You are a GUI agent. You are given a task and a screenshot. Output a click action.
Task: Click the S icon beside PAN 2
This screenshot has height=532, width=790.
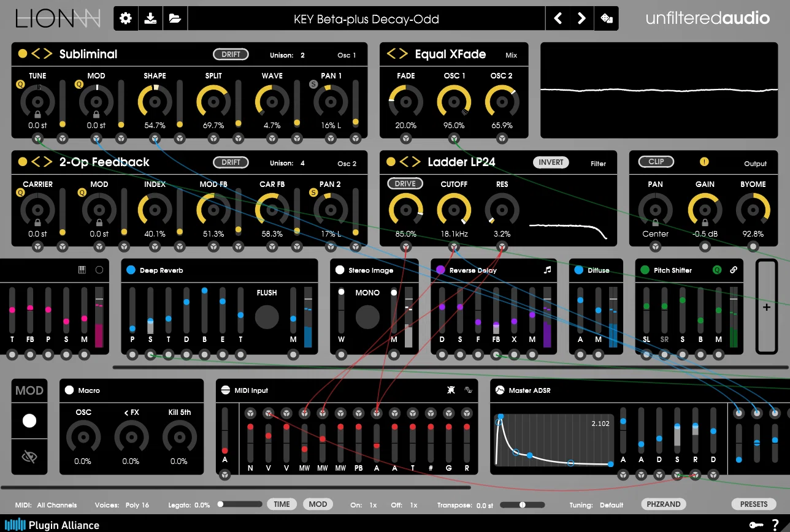point(314,192)
